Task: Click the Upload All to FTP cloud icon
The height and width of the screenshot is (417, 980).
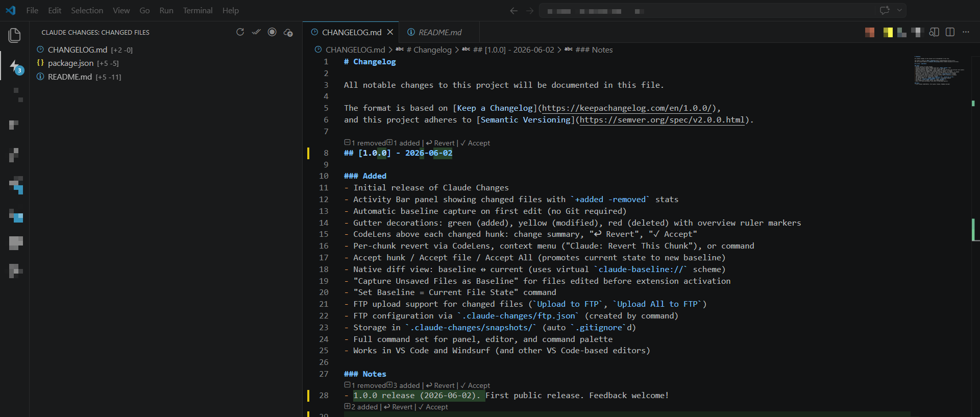Action: [288, 33]
